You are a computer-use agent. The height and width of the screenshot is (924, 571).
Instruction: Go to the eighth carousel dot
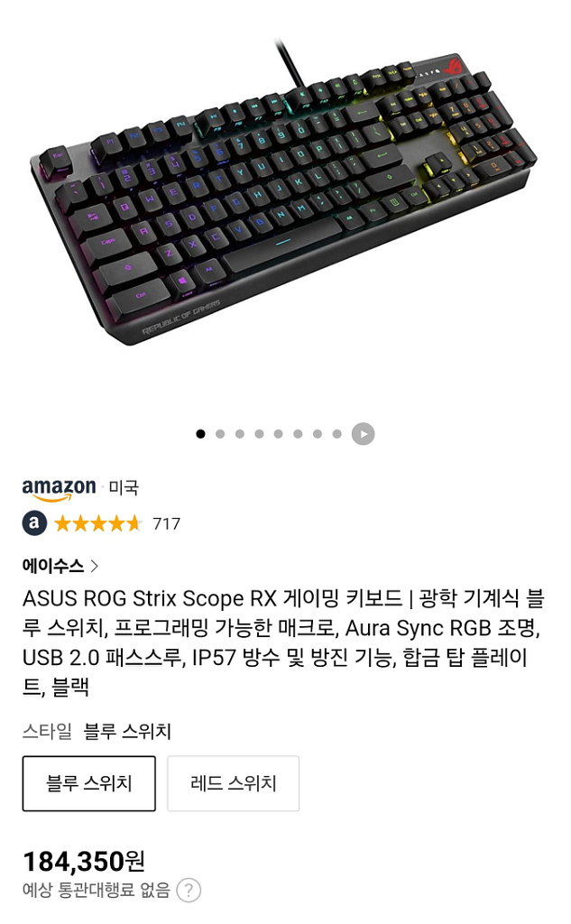[x=336, y=434]
